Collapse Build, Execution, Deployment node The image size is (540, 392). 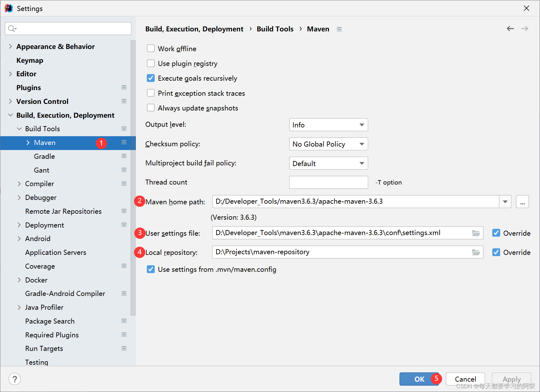point(10,115)
